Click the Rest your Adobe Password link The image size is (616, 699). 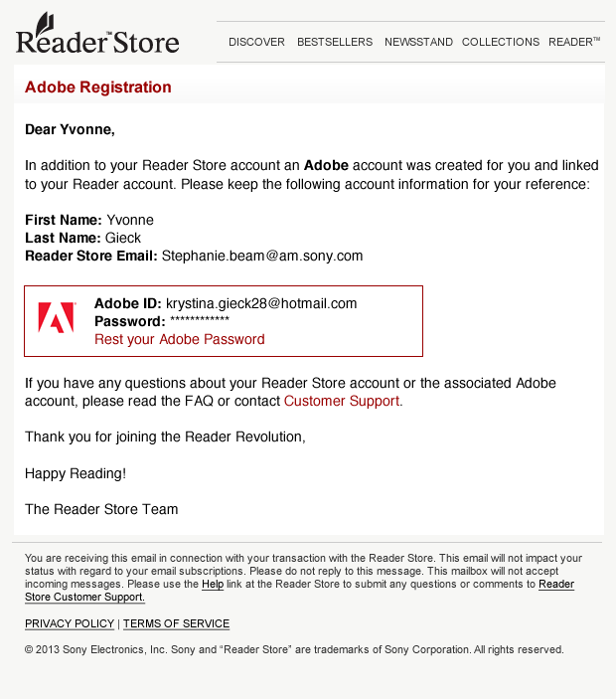click(x=180, y=339)
